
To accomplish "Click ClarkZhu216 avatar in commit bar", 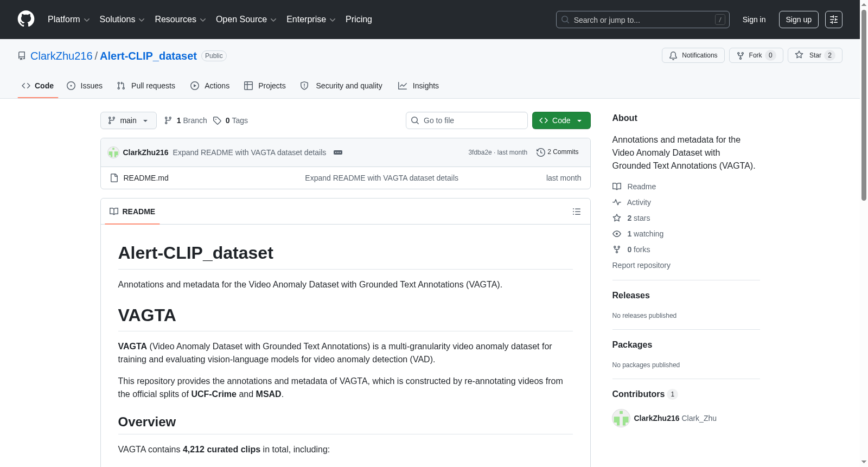I will (x=113, y=152).
